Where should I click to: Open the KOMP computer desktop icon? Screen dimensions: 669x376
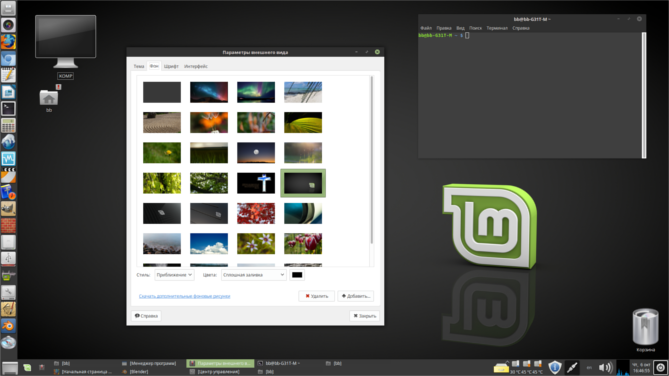pos(65,42)
